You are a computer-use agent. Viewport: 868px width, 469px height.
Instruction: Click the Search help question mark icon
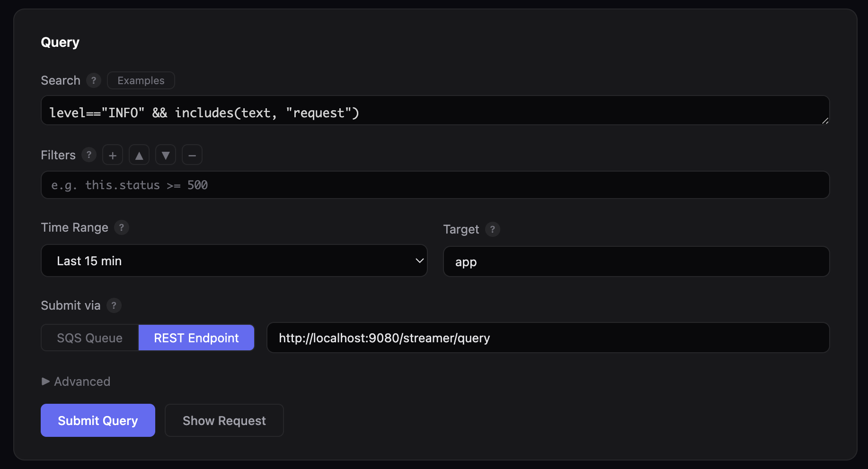click(x=94, y=80)
